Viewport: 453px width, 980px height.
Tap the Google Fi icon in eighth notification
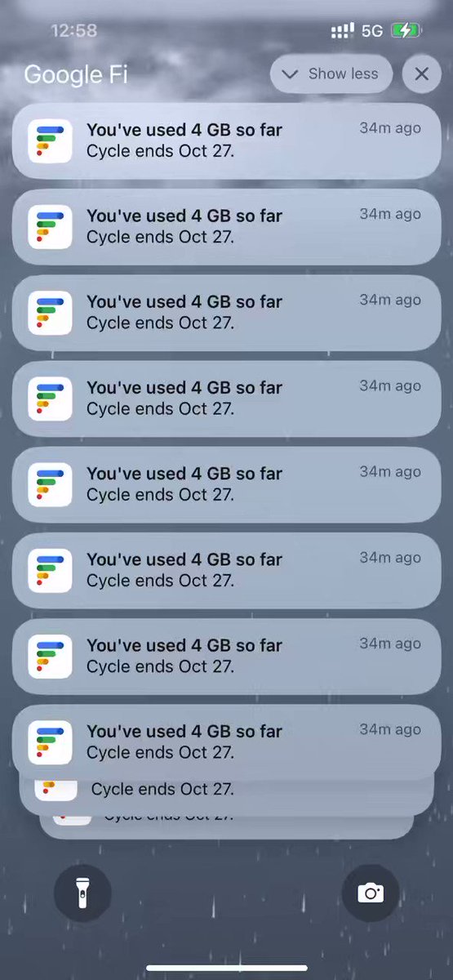50,742
